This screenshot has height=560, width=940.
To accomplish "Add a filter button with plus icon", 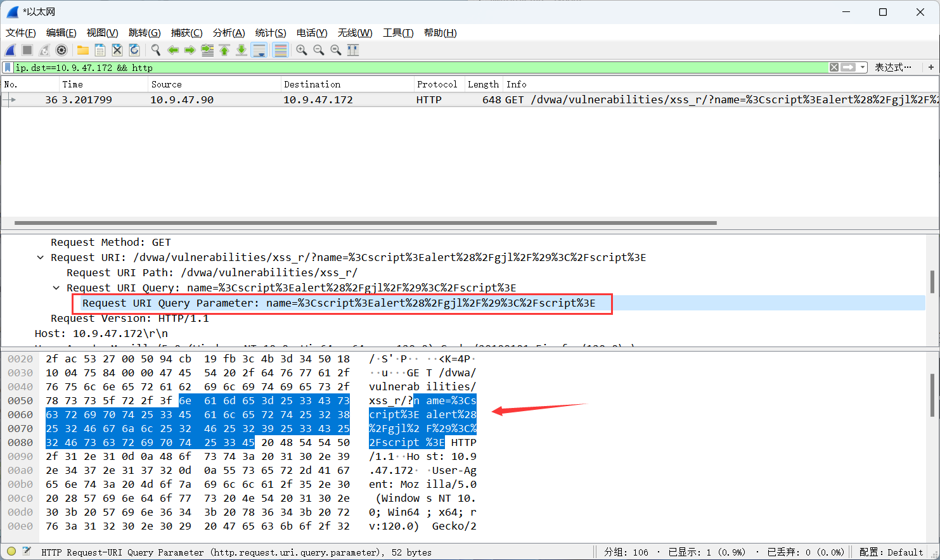I will coord(930,67).
